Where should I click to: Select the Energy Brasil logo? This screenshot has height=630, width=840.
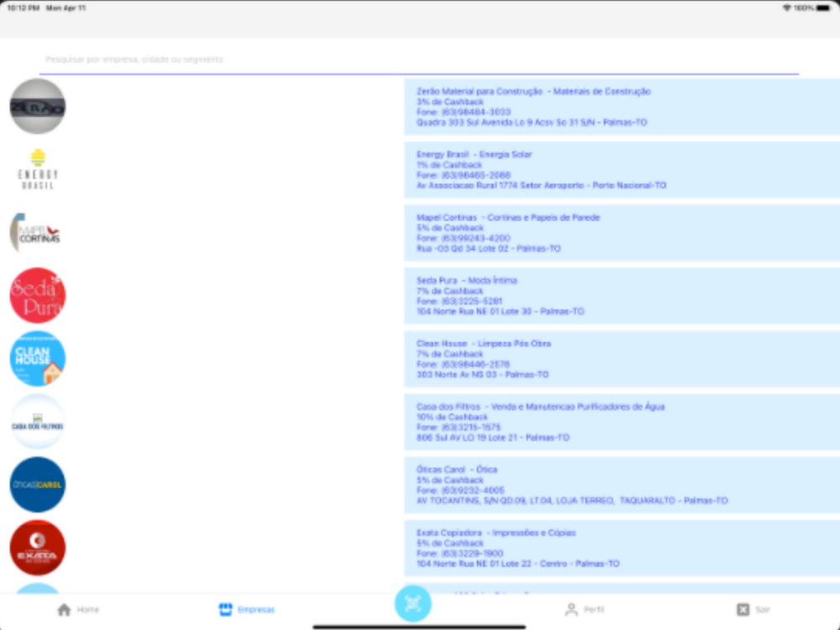(x=38, y=170)
